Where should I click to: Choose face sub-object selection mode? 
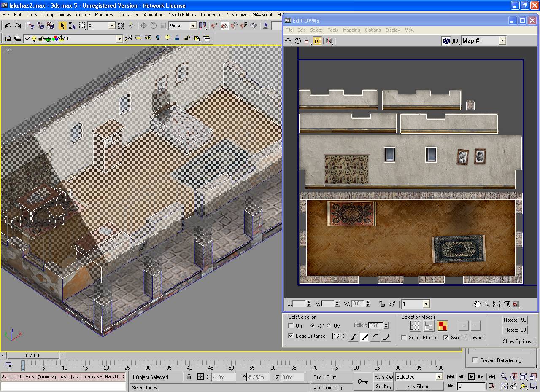click(442, 326)
